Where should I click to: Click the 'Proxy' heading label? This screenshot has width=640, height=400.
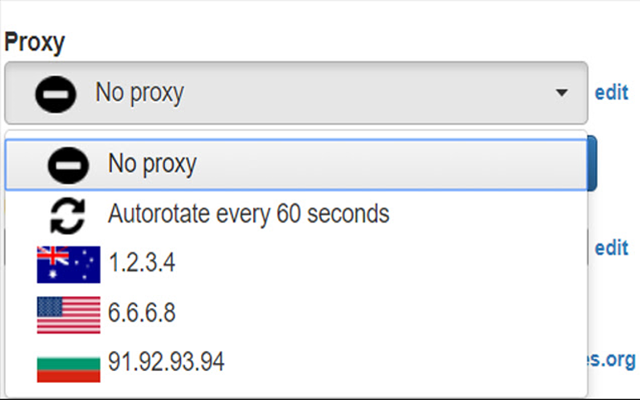pyautogui.click(x=35, y=42)
